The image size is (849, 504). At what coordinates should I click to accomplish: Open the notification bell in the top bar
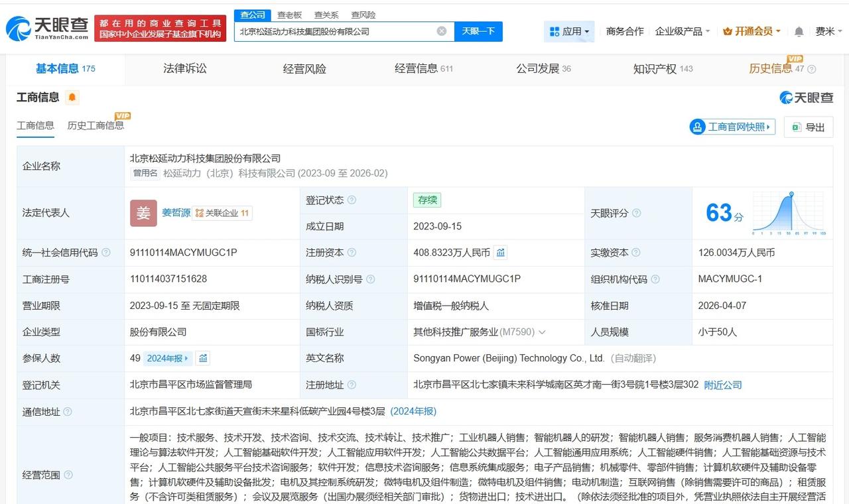[x=799, y=32]
